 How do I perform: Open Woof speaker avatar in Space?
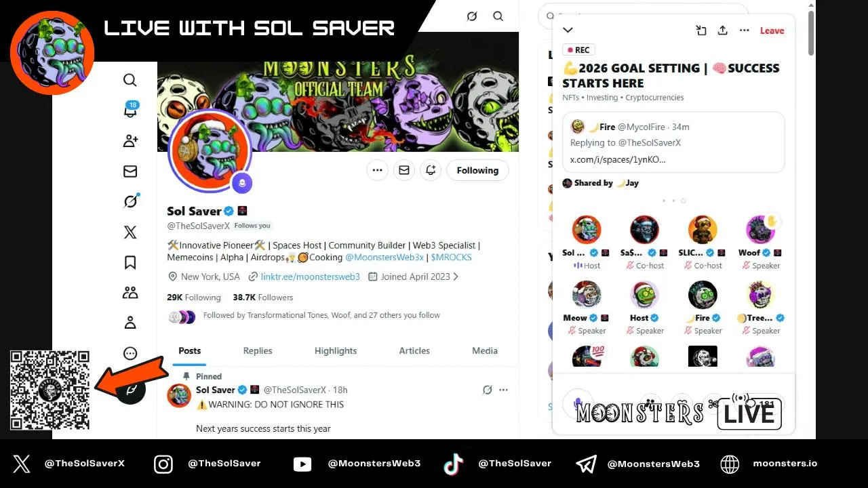tap(760, 230)
